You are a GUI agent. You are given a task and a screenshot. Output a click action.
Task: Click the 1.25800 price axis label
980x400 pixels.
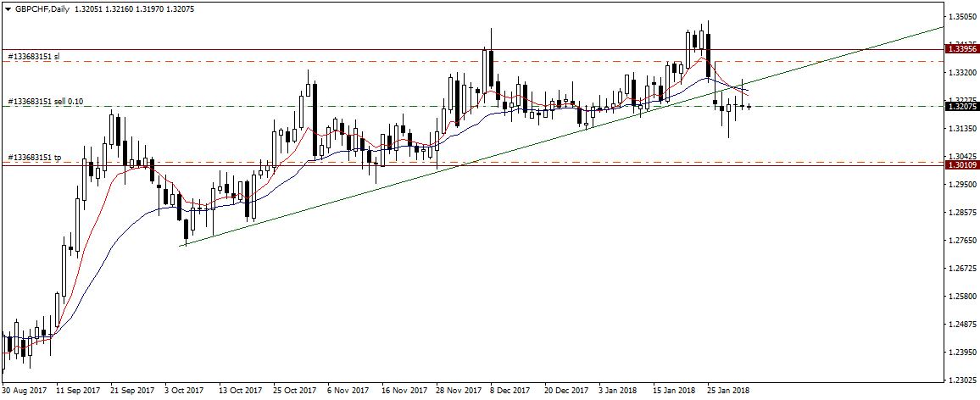963,297
